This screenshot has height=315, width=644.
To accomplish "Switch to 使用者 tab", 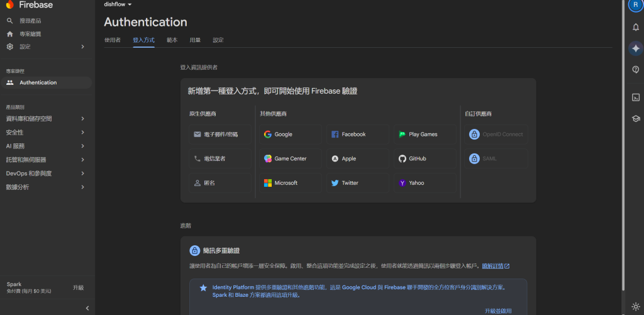I will coord(113,40).
